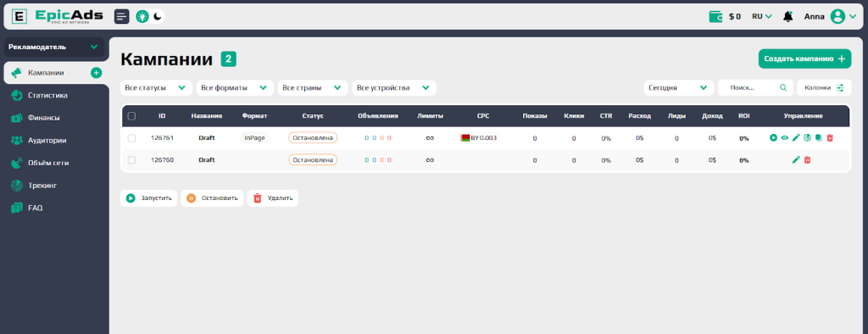Add new campaign via sidebar plus icon

click(97, 73)
